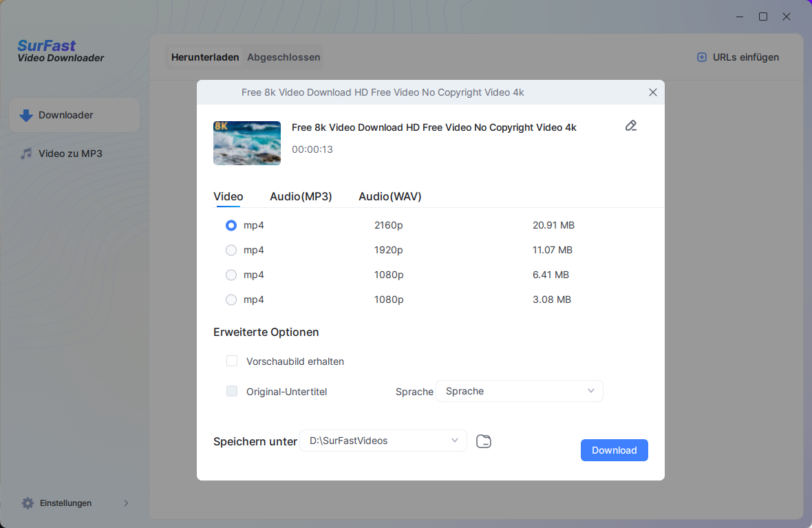Switch to the Audio(WAV) tab
The width and height of the screenshot is (812, 528).
(389, 197)
